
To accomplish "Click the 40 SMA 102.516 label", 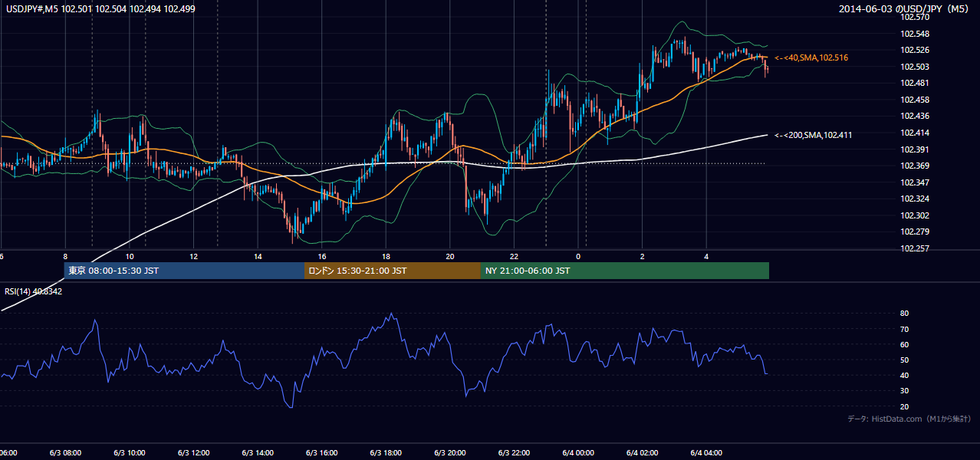I will tap(811, 58).
